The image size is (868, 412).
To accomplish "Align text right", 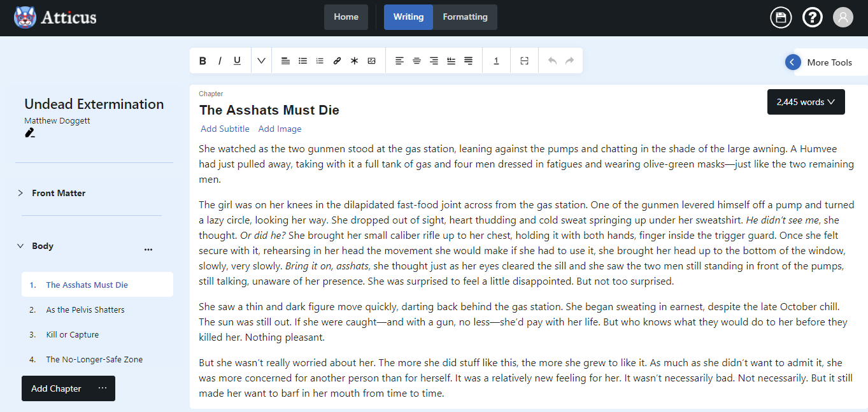I will [434, 61].
